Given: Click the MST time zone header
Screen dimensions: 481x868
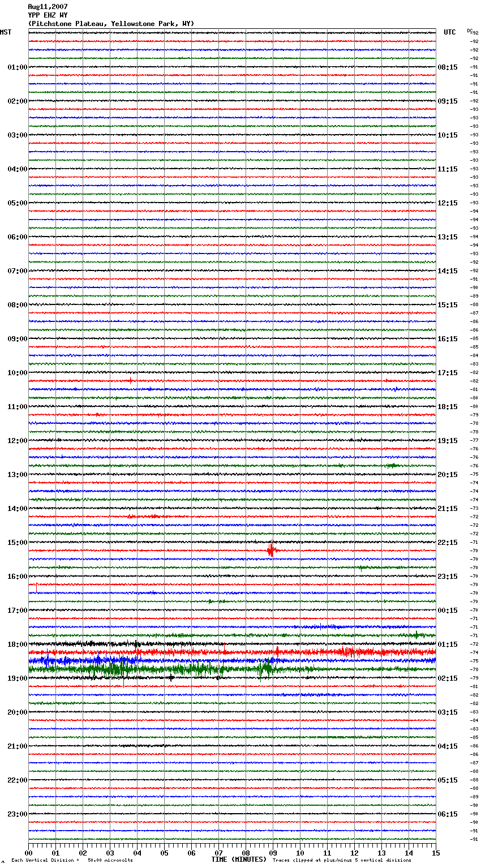Looking at the screenshot, I should pyautogui.click(x=6, y=32).
